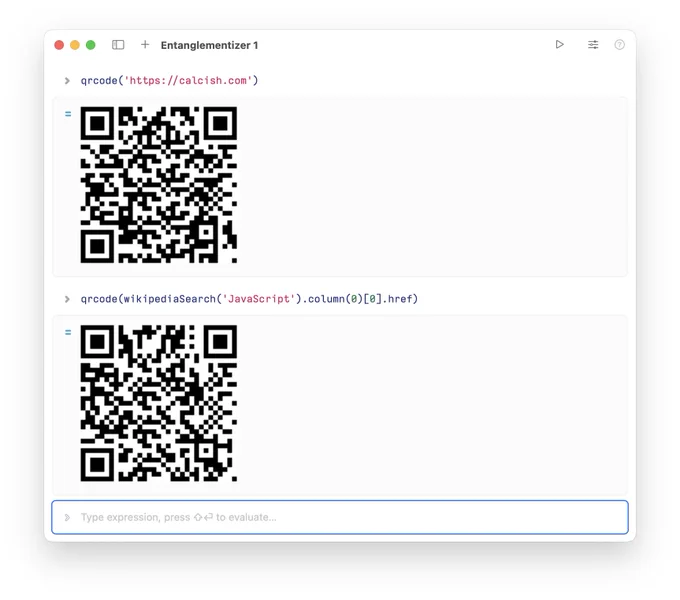
Task: Click the Entanglementizer 1 title
Action: (x=209, y=45)
